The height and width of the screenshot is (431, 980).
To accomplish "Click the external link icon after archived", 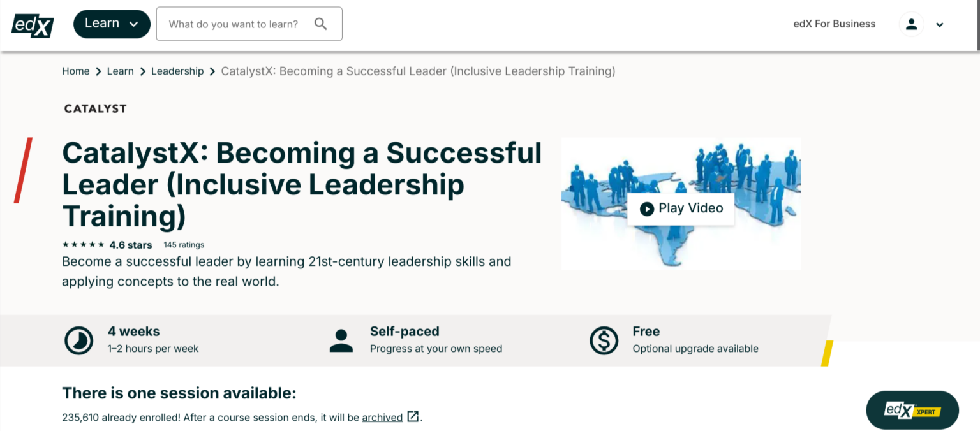I will point(412,417).
